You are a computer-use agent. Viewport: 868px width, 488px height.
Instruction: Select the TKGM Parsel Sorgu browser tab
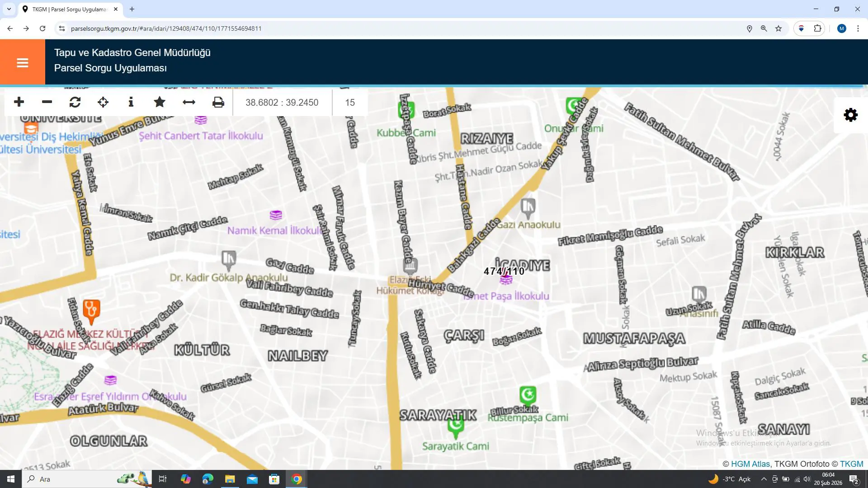tap(69, 9)
